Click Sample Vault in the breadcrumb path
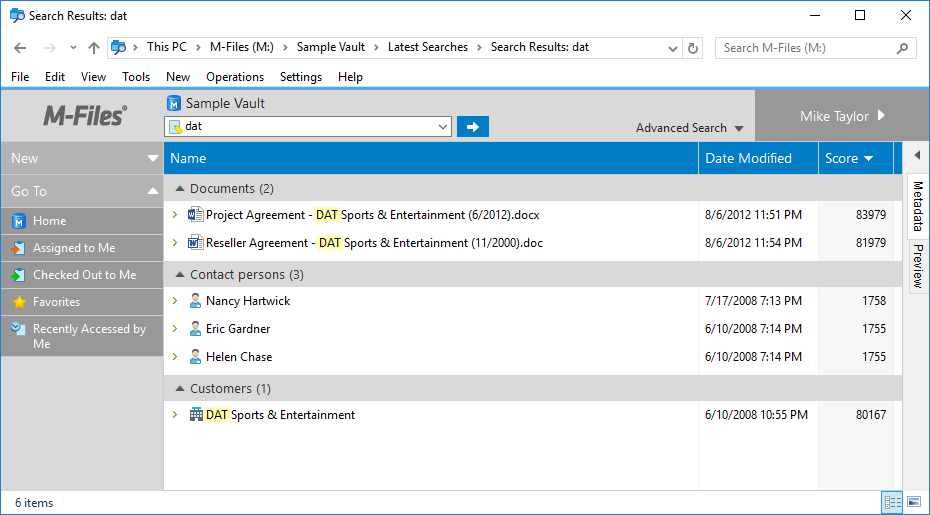Screen dimensions: 930x515 [x=331, y=47]
